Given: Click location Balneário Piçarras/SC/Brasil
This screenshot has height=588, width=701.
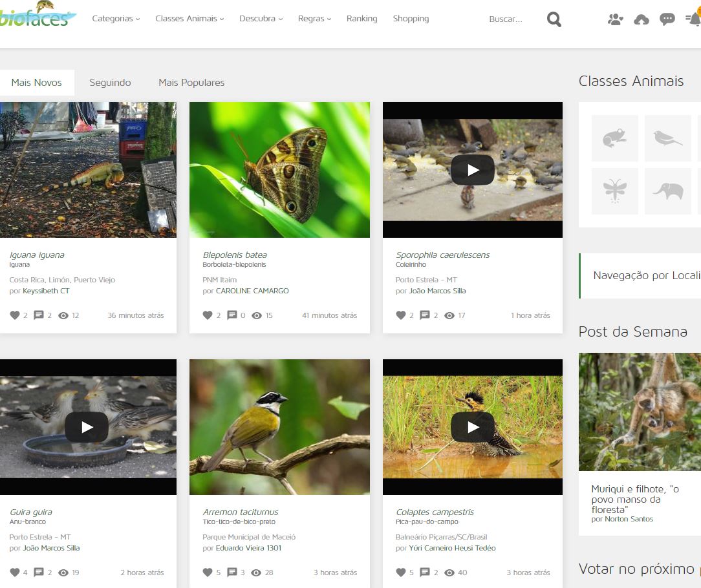Looking at the screenshot, I should click(x=441, y=536).
